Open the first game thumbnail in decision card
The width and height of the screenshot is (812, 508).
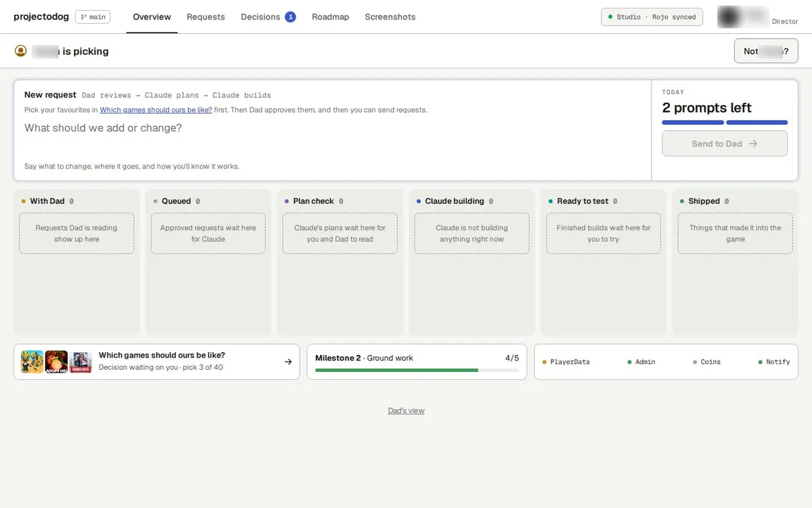click(x=32, y=362)
